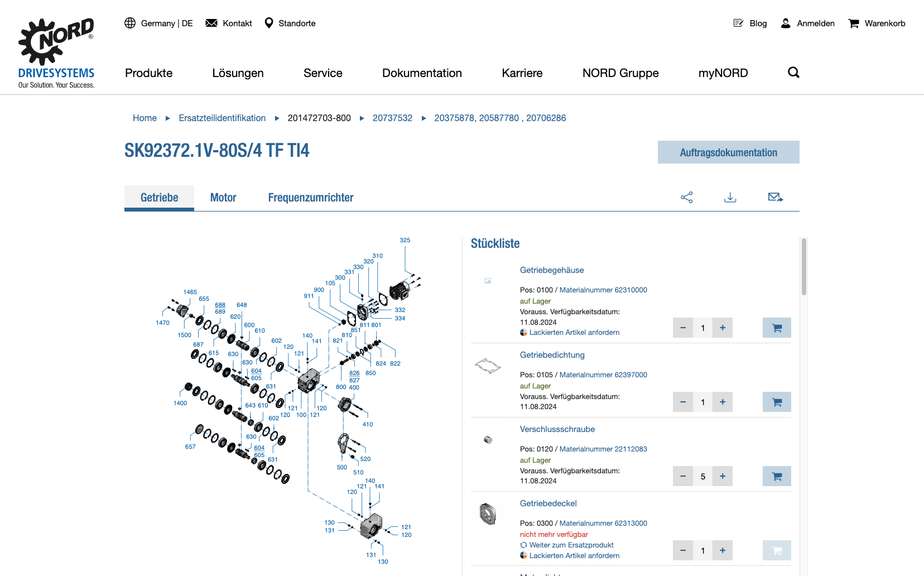Click the share icon above the parts list
924x576 pixels.
click(x=687, y=198)
